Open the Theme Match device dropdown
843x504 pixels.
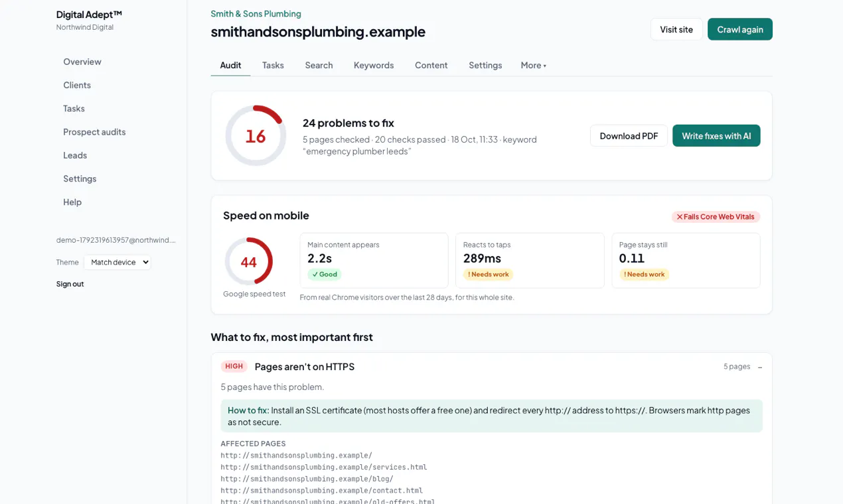click(x=117, y=262)
